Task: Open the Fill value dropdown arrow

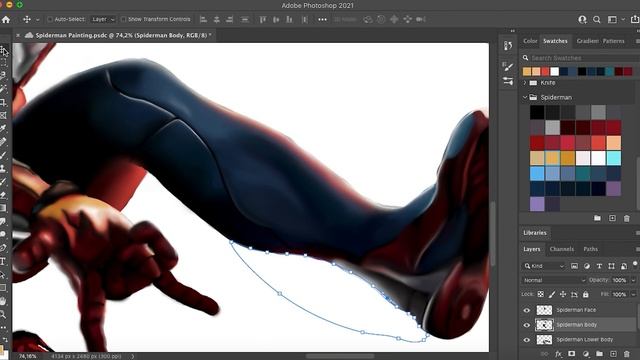Action: (633, 294)
